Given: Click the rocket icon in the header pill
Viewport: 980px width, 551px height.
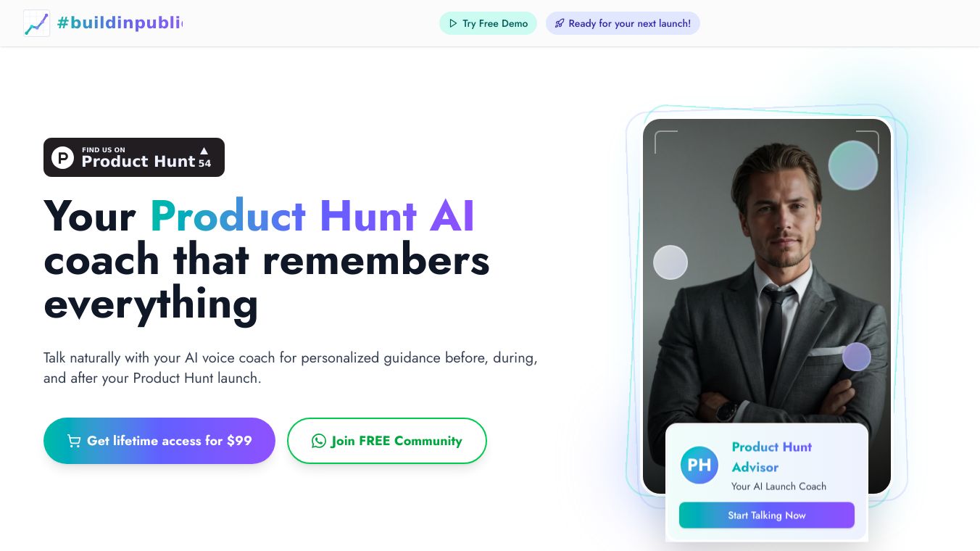Looking at the screenshot, I should pos(560,23).
